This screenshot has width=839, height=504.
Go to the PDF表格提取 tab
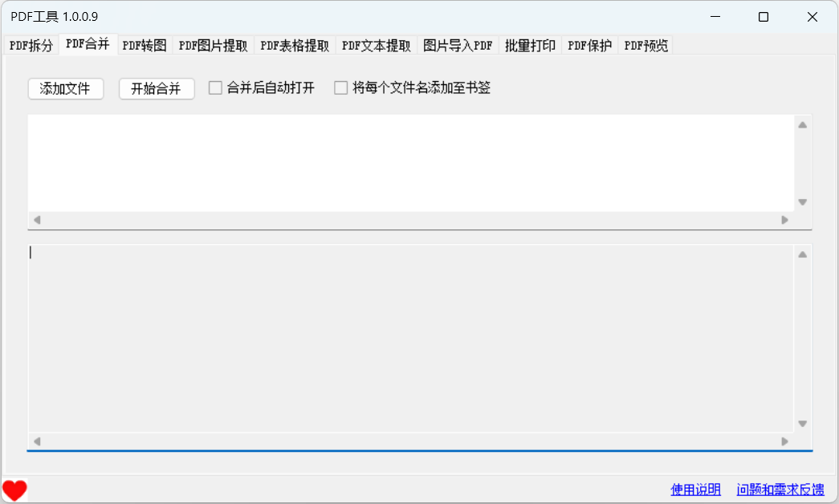[295, 46]
